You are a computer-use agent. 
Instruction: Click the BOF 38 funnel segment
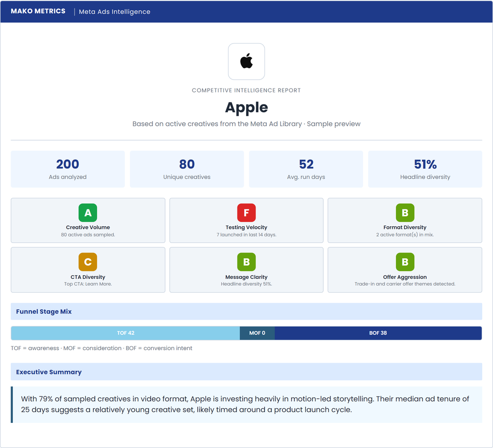coord(378,333)
